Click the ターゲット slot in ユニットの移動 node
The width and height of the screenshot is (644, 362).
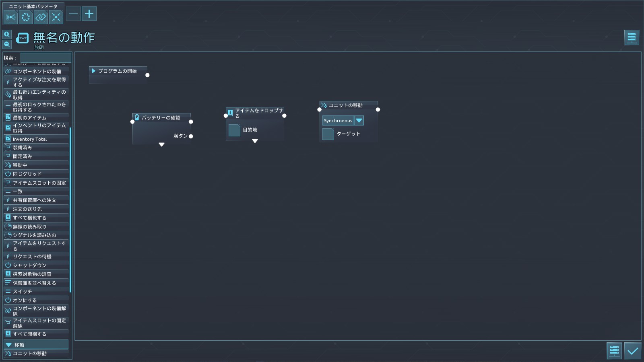328,134
